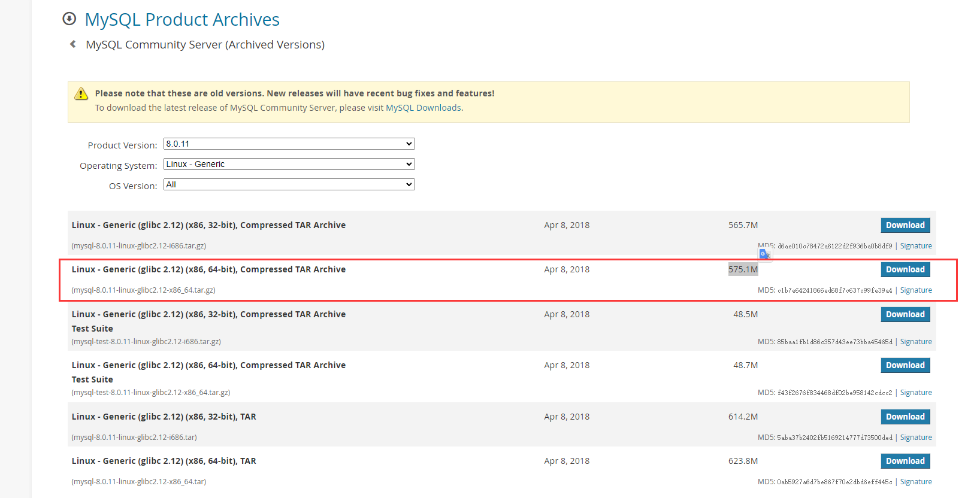The width and height of the screenshot is (980, 498).
Task: Click the 48.7M file size text
Action: tap(745, 365)
